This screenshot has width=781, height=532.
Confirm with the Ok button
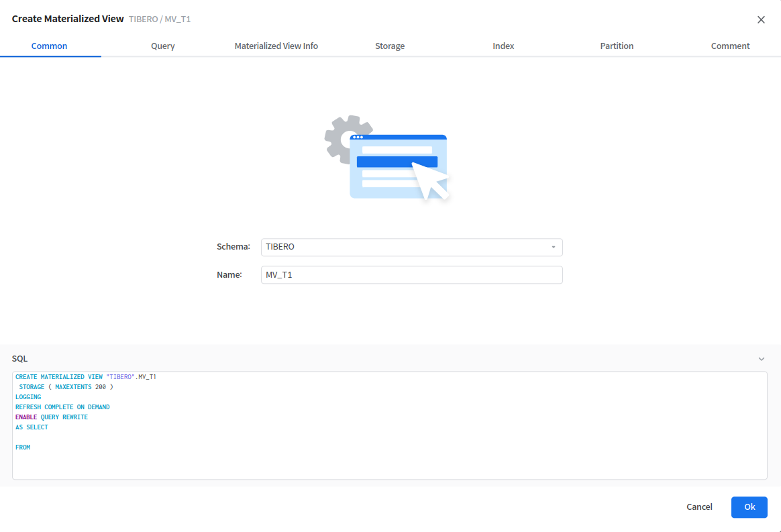pos(749,507)
